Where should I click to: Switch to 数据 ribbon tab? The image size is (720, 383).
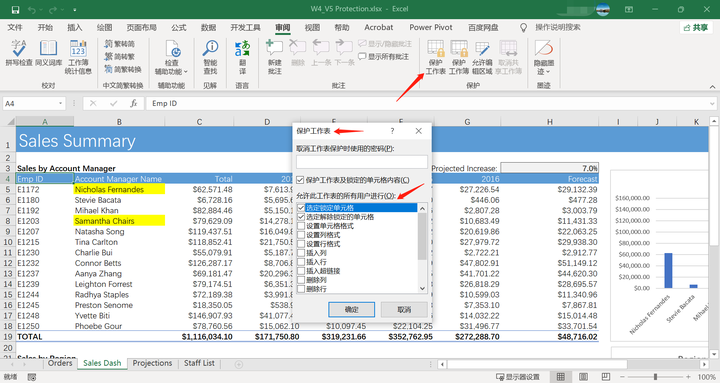pyautogui.click(x=208, y=28)
